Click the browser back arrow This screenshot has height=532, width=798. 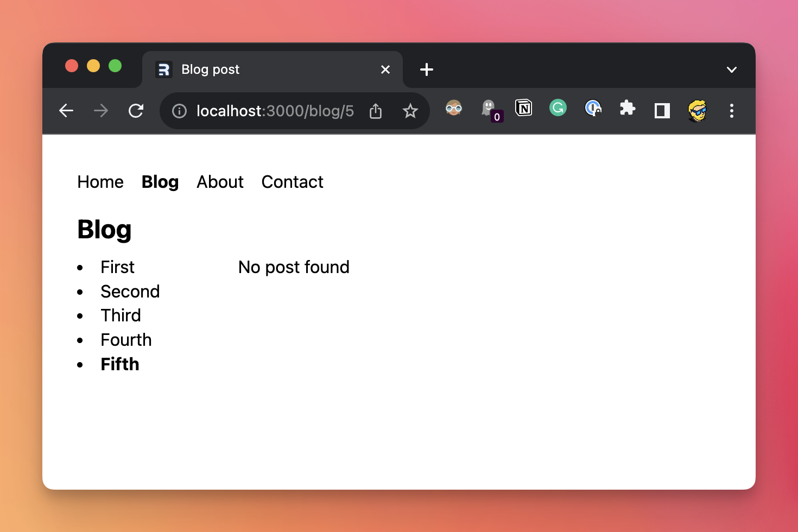click(66, 111)
